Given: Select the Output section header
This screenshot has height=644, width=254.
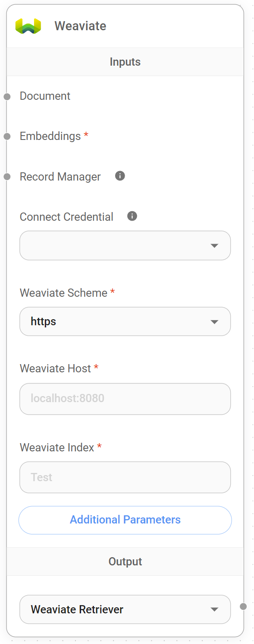Looking at the screenshot, I should [x=125, y=561].
